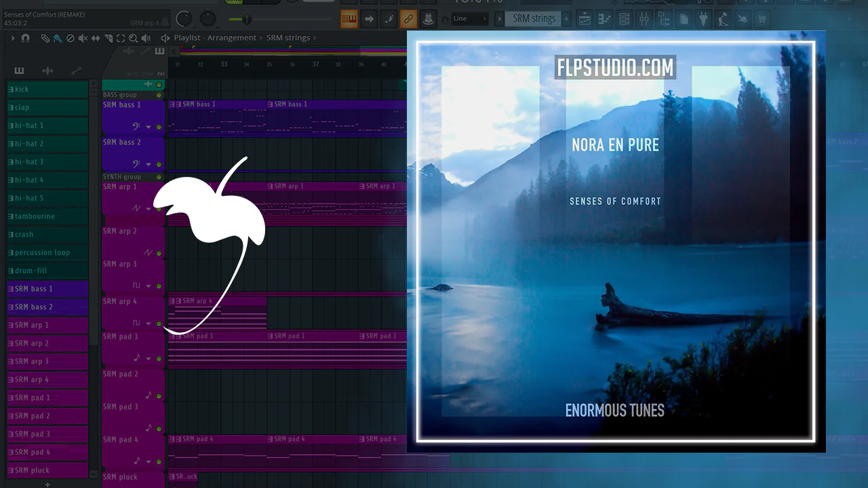This screenshot has width=868, height=488.
Task: Toggle the link (multilink controllers) button
Action: [x=409, y=19]
